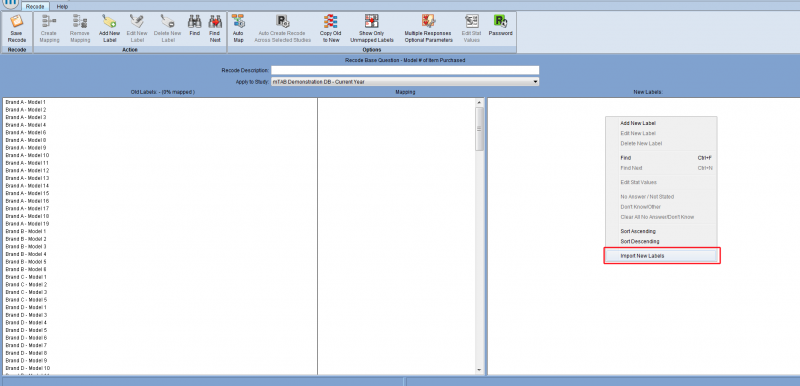This screenshot has width=800, height=386.
Task: Choose Edit Stat Values in context menu
Action: 661,183
